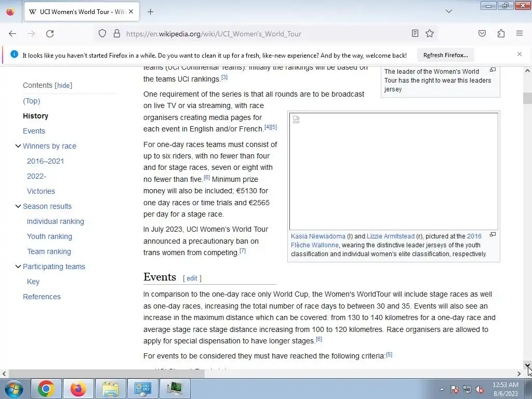Jump to Team ranking subsection

coord(49,251)
